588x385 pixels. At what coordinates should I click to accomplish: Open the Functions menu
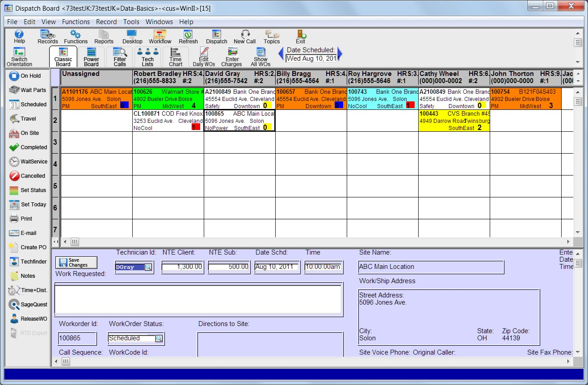pos(76,21)
